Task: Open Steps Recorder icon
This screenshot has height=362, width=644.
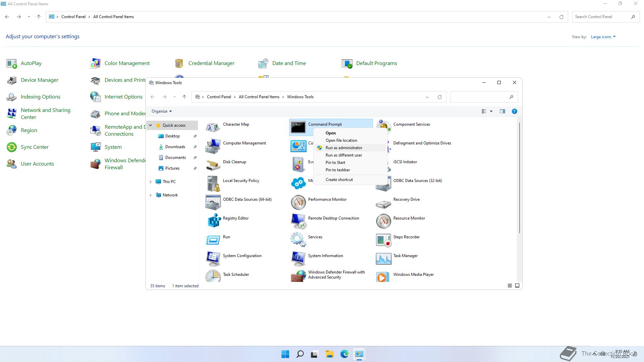Action: click(383, 240)
